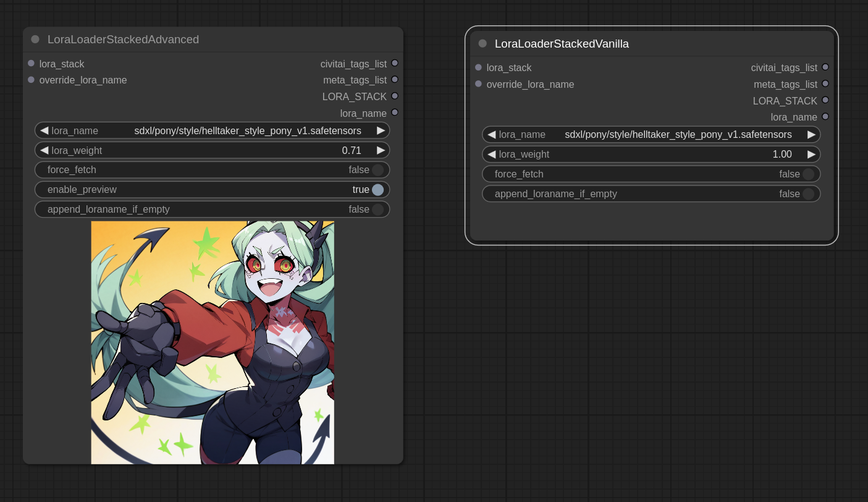This screenshot has height=502, width=868.
Task: Toggle append_loraname_if_empty on Vanilla node
Action: point(808,194)
